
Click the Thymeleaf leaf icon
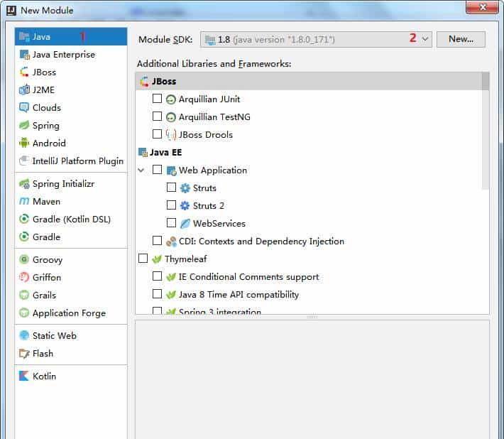click(157, 259)
